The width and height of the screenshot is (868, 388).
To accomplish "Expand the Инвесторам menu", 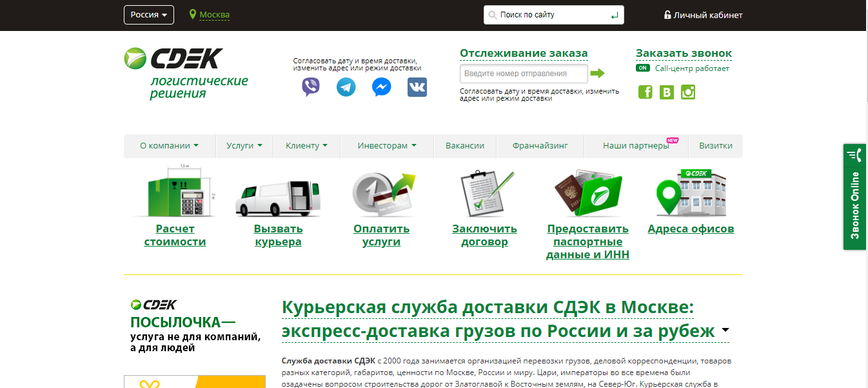I will [387, 146].
